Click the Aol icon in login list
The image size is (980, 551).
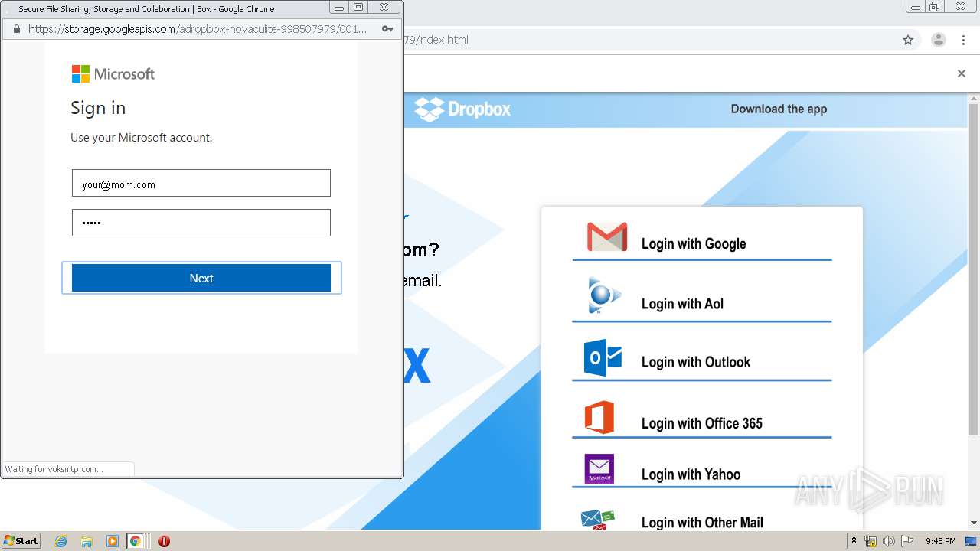click(x=604, y=295)
